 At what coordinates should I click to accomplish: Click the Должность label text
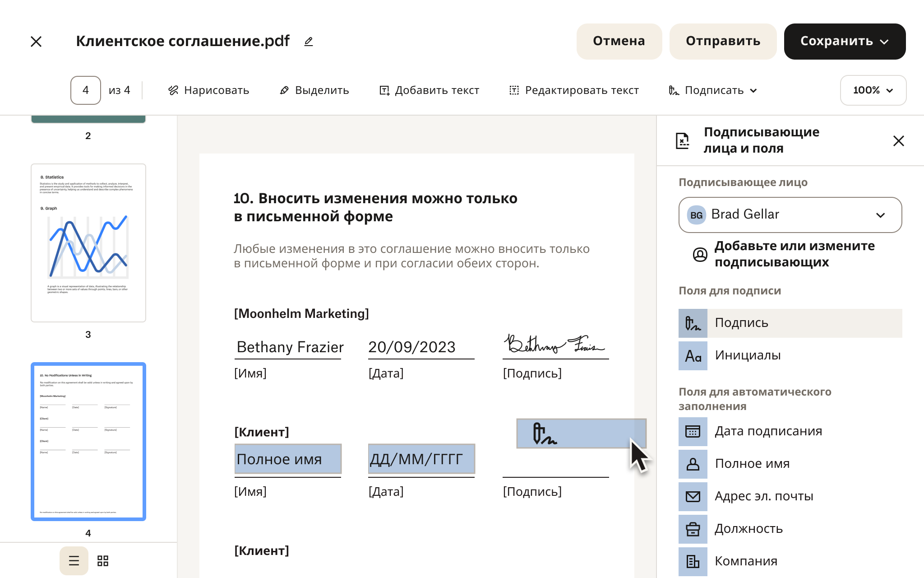coord(748,529)
